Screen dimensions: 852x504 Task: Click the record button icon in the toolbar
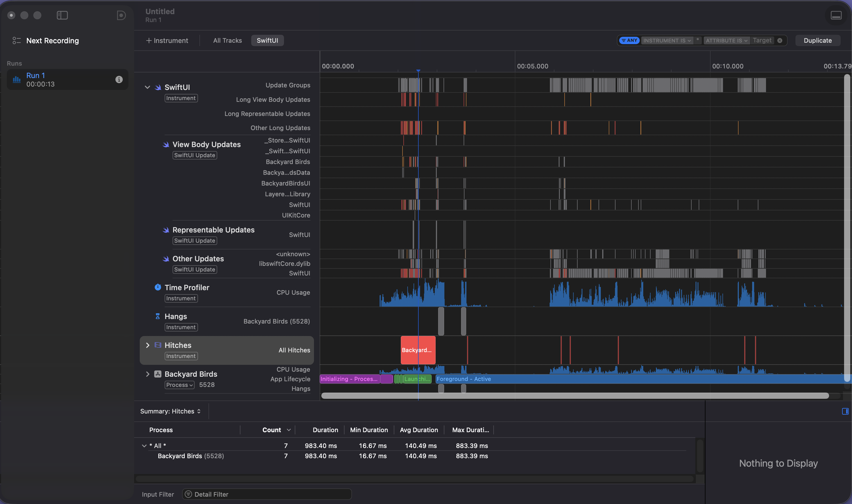pyautogui.click(x=121, y=15)
